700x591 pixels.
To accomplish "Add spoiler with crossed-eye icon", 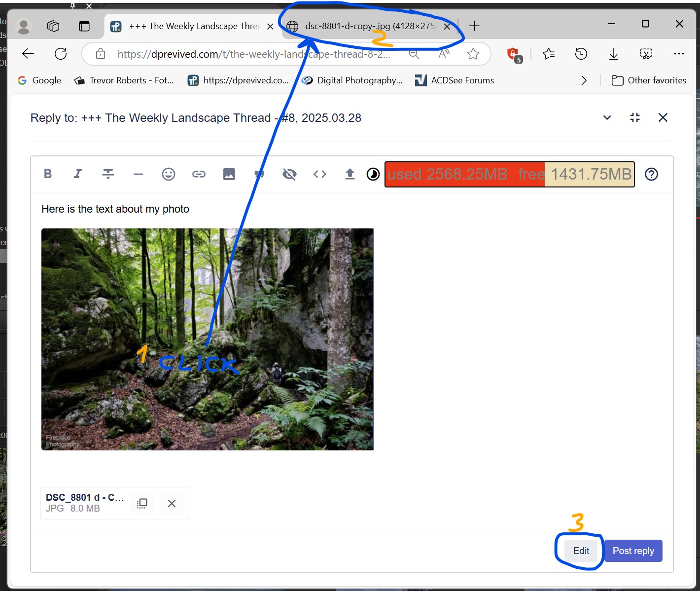I will [x=289, y=174].
